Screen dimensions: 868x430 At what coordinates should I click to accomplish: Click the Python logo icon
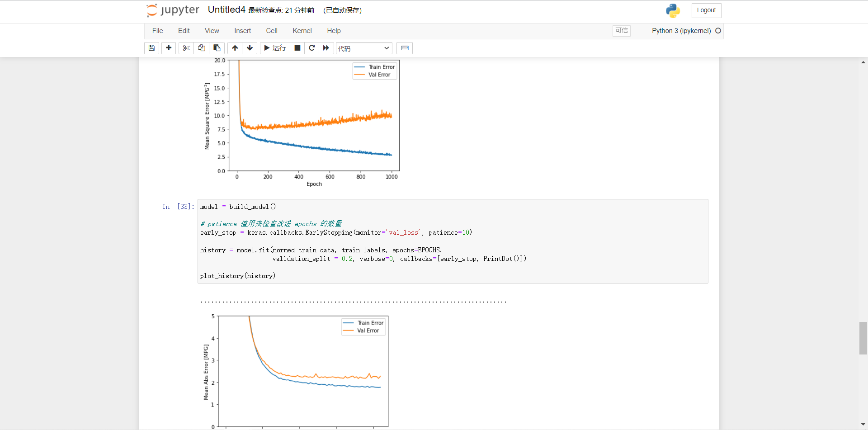tap(673, 10)
